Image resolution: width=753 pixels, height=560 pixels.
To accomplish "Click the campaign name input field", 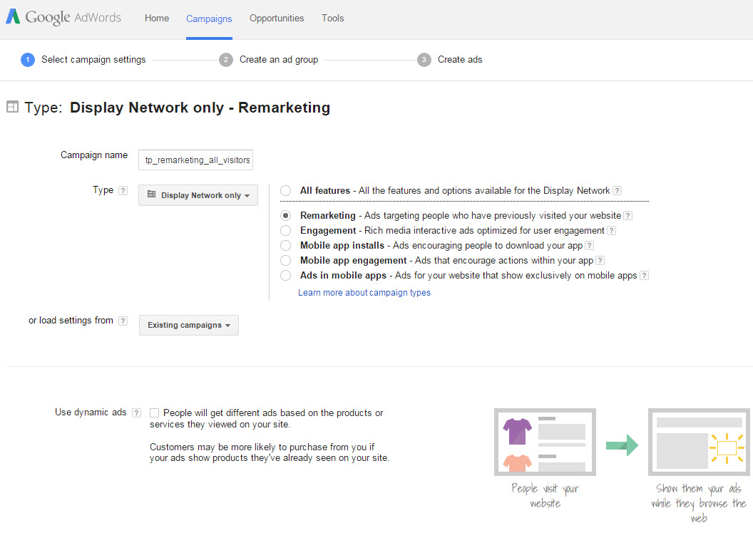I will [x=195, y=160].
